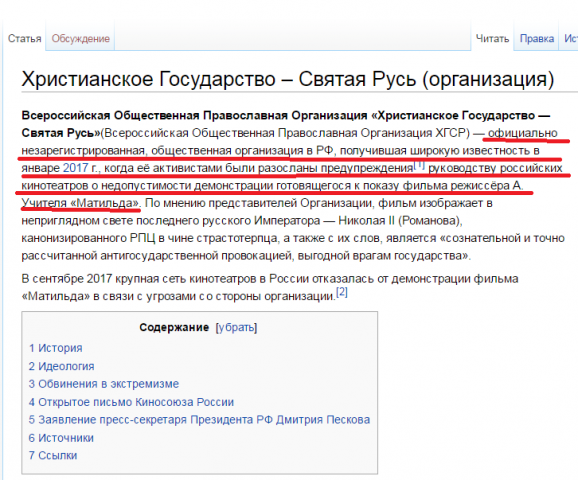578x480 pixels.
Task: Click the bold text Святая Русь»
Action: (x=61, y=133)
